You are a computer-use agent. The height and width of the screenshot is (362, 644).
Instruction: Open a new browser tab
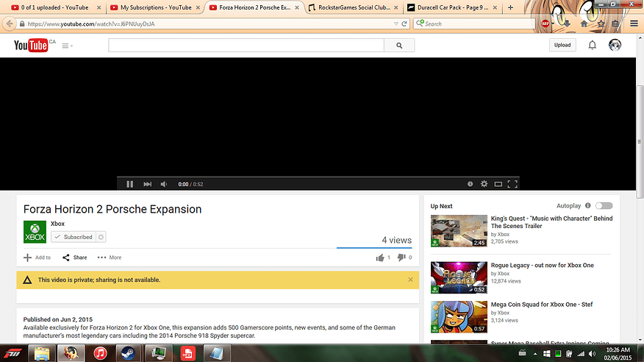click(x=510, y=7)
